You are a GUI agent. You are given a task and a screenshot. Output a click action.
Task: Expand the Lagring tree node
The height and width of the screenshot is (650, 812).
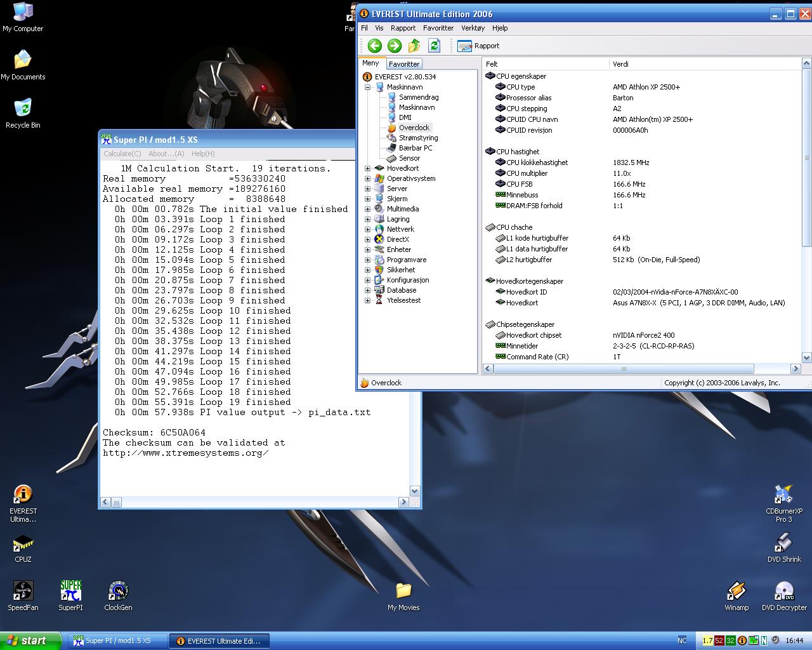coord(367,219)
